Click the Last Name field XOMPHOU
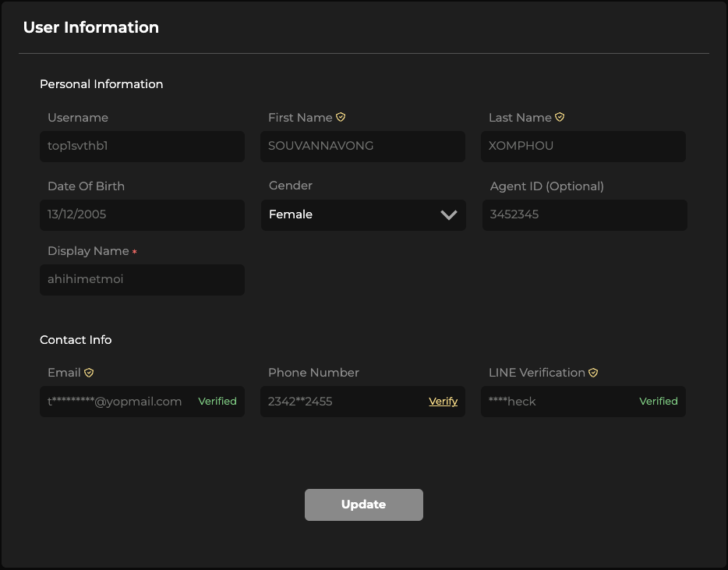Screen dimensions: 728x570 click(x=583, y=146)
